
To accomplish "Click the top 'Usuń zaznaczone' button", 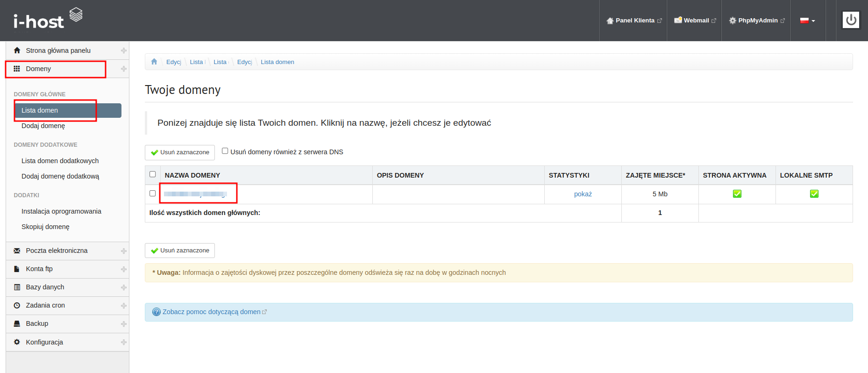I will [180, 152].
